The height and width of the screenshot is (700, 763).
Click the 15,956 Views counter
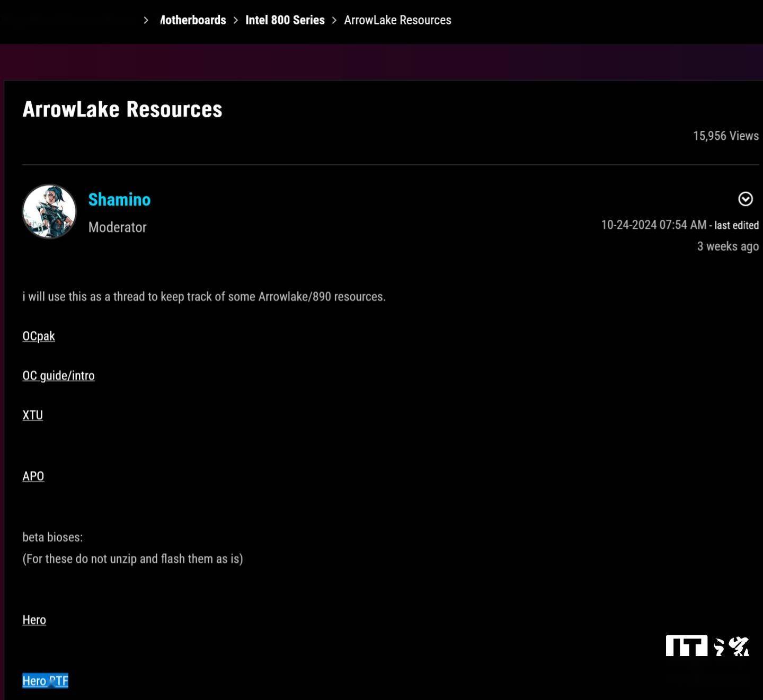pos(726,136)
